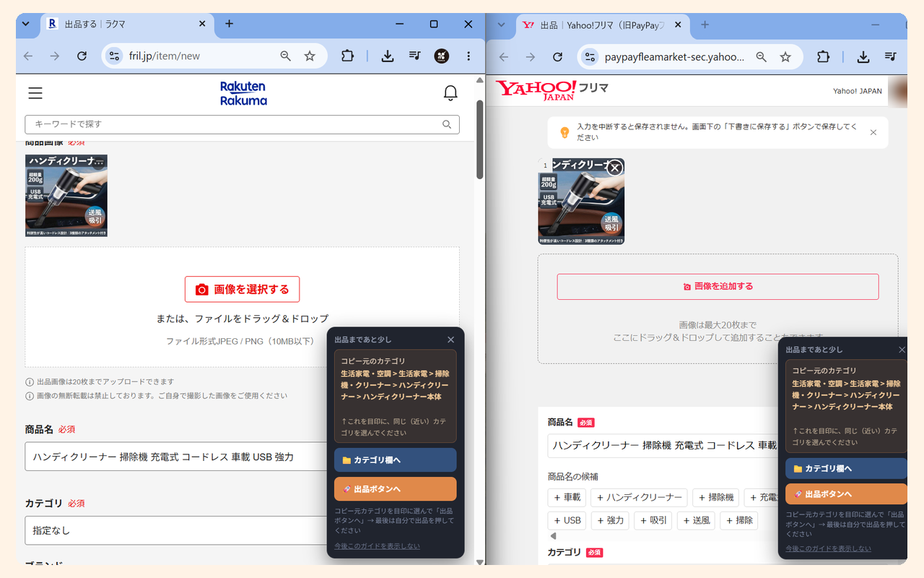Reload the fril.jp page
Viewport: 924px width, 578px height.
tap(82, 56)
